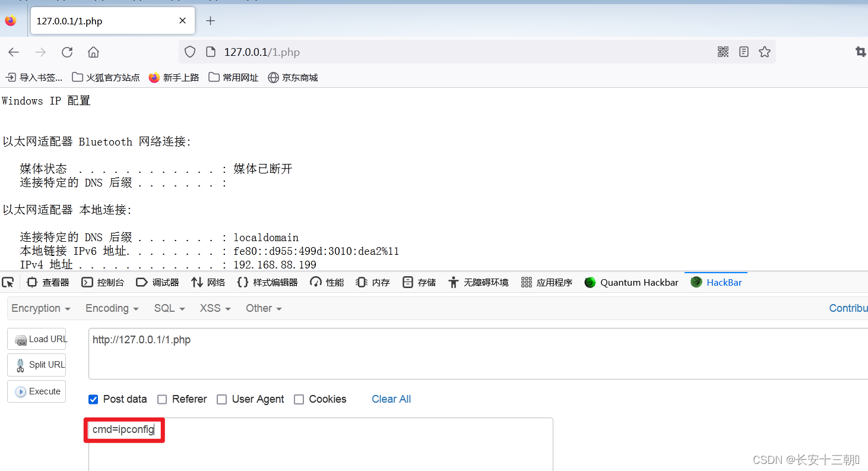Click the forward navigation arrow

(40, 52)
